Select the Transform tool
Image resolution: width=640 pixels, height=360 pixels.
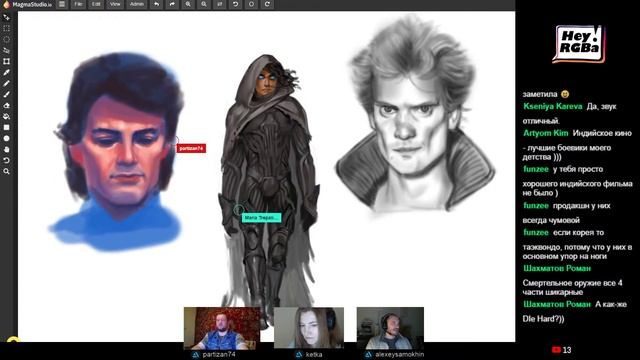7,62
